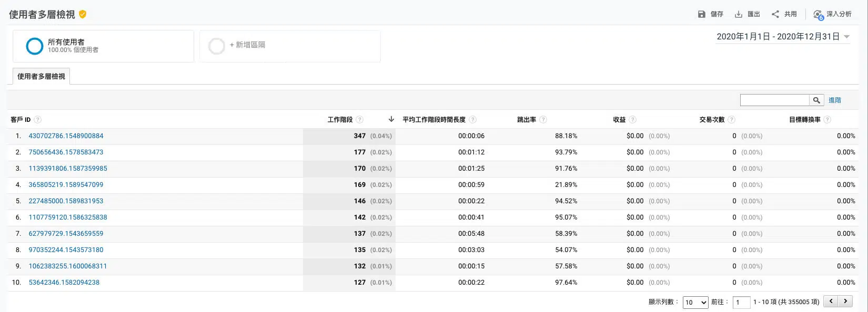Click duration 00:05:48
This screenshot has height=312, width=868.
[x=471, y=234]
